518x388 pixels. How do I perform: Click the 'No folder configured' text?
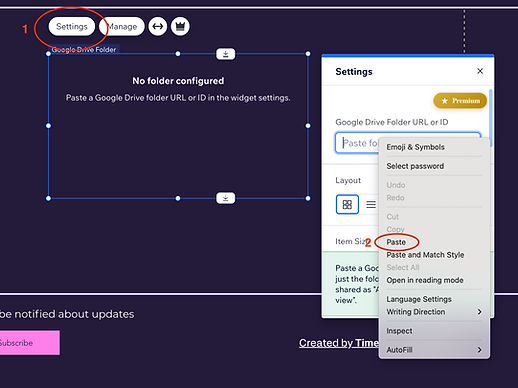(x=178, y=81)
